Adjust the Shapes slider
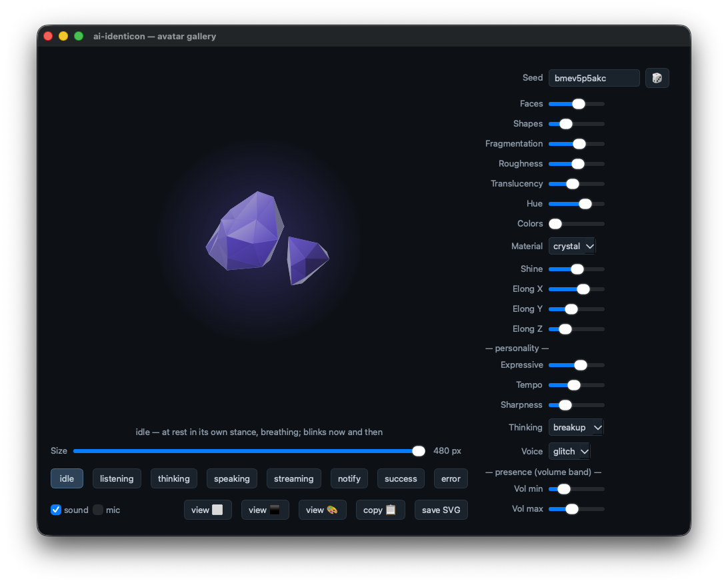Viewport: 728px width, 585px height. 576,124
